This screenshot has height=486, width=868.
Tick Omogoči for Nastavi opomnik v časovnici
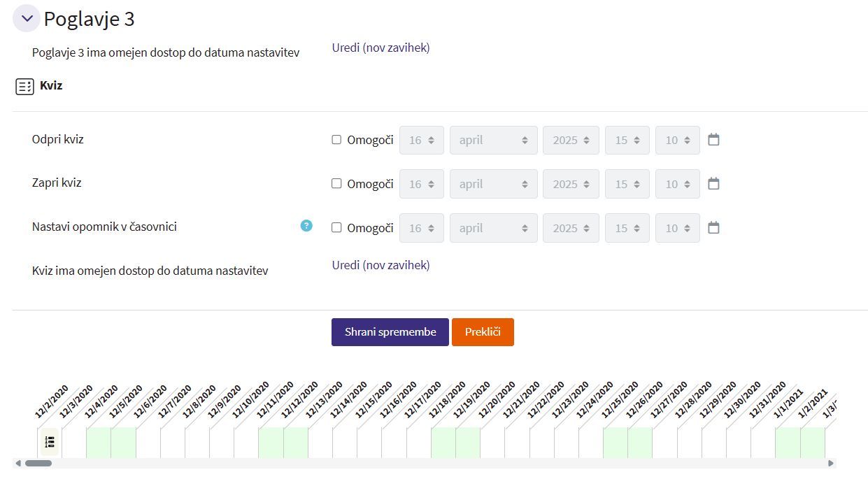(336, 228)
